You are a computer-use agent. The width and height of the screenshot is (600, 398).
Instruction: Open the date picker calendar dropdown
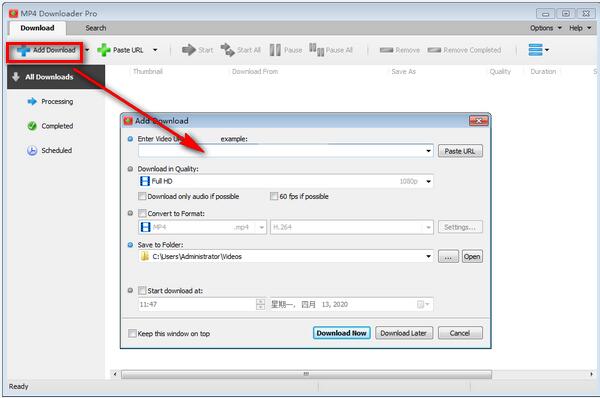point(423,305)
